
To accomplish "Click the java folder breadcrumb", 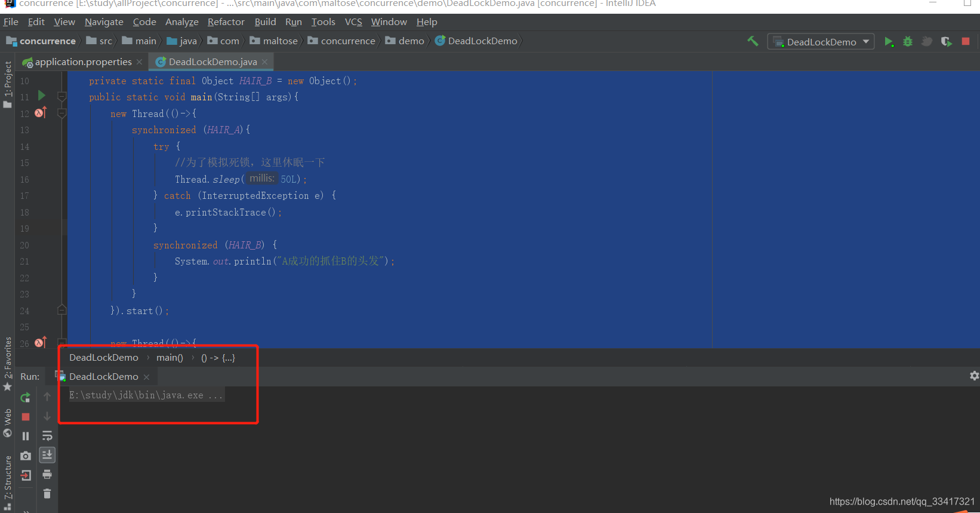I will click(182, 41).
